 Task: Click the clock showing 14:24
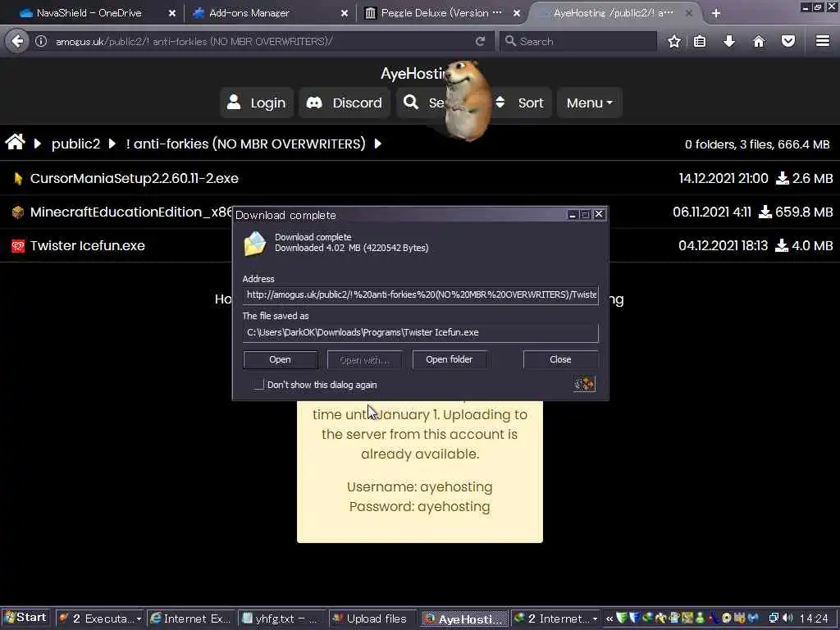click(814, 619)
